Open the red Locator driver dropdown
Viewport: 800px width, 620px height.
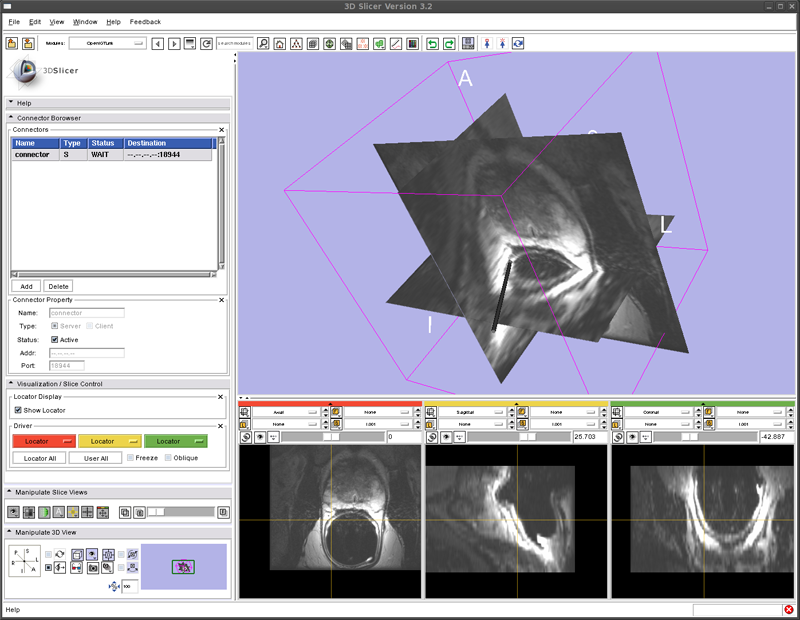click(x=43, y=441)
